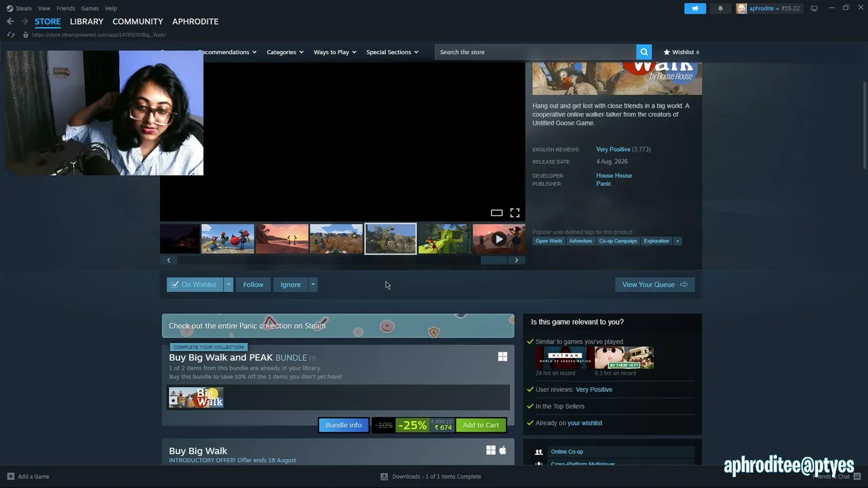Click the Online Co-op feature icon
This screenshot has width=868, height=488.
click(538, 452)
